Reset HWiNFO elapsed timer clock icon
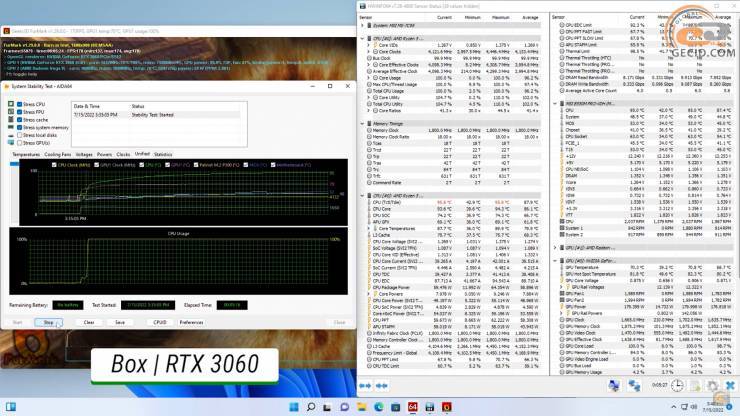Viewport: 740px width, 416px height. click(x=678, y=386)
